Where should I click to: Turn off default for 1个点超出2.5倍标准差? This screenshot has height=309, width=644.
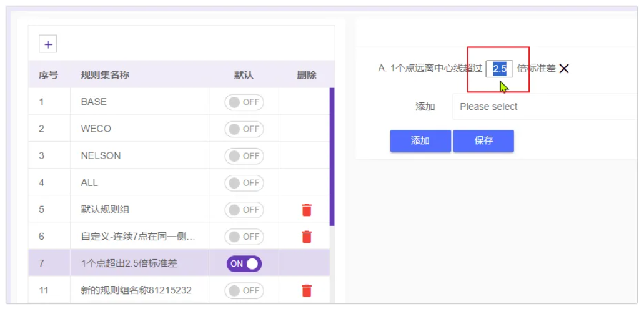(x=244, y=263)
